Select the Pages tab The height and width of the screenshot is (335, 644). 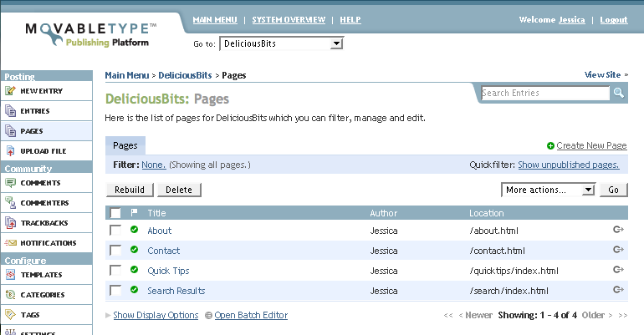coord(125,145)
